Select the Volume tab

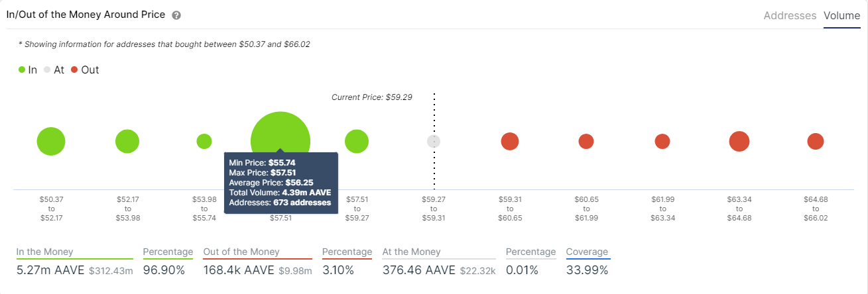(841, 15)
